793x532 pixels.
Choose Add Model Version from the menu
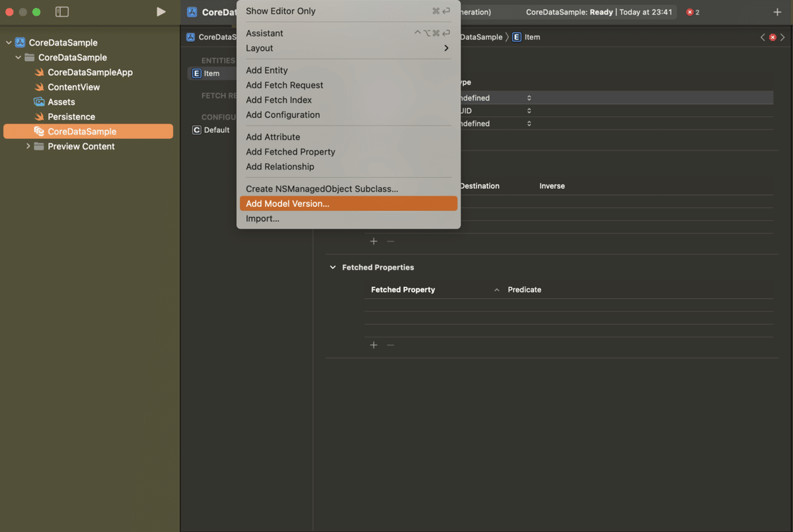(288, 204)
